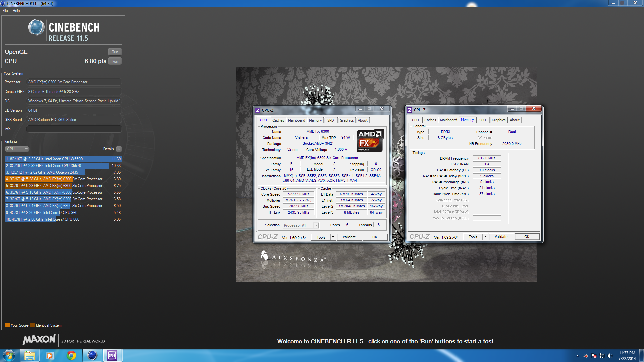Close the right CPU-Z window
The width and height of the screenshot is (644, 362).
click(x=533, y=108)
